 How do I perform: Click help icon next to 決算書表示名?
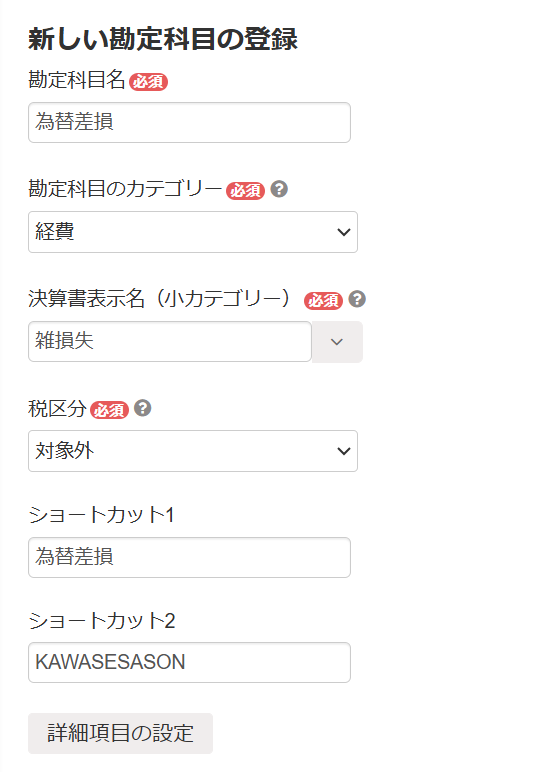[x=357, y=299]
